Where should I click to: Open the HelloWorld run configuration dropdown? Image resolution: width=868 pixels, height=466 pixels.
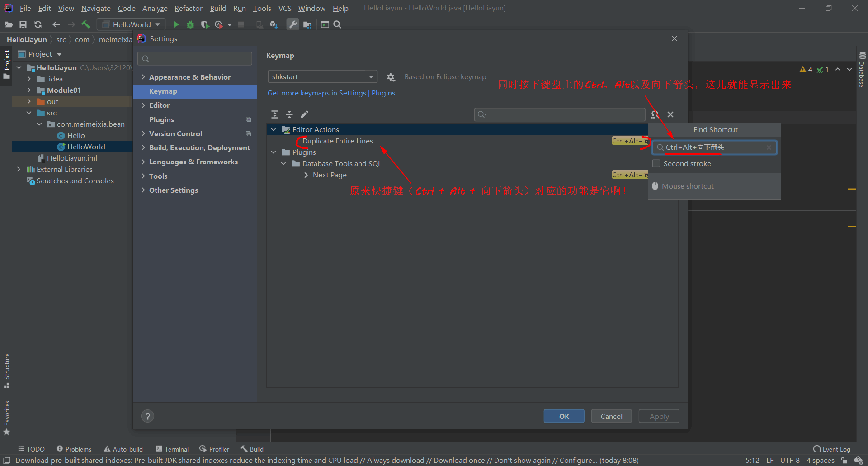coord(131,24)
